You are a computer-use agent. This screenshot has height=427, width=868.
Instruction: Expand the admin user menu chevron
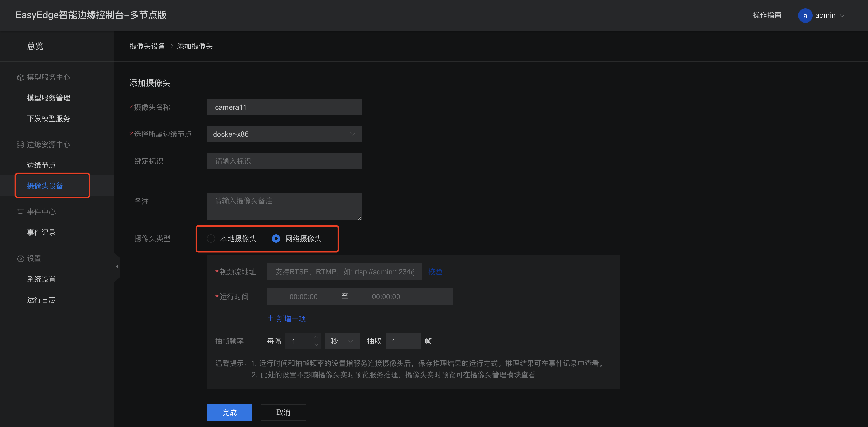tap(842, 16)
